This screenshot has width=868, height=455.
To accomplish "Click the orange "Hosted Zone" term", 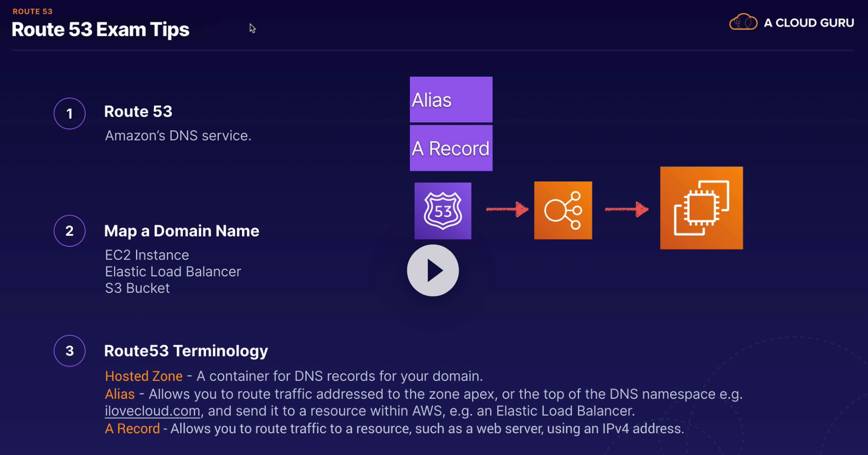I will click(x=144, y=376).
